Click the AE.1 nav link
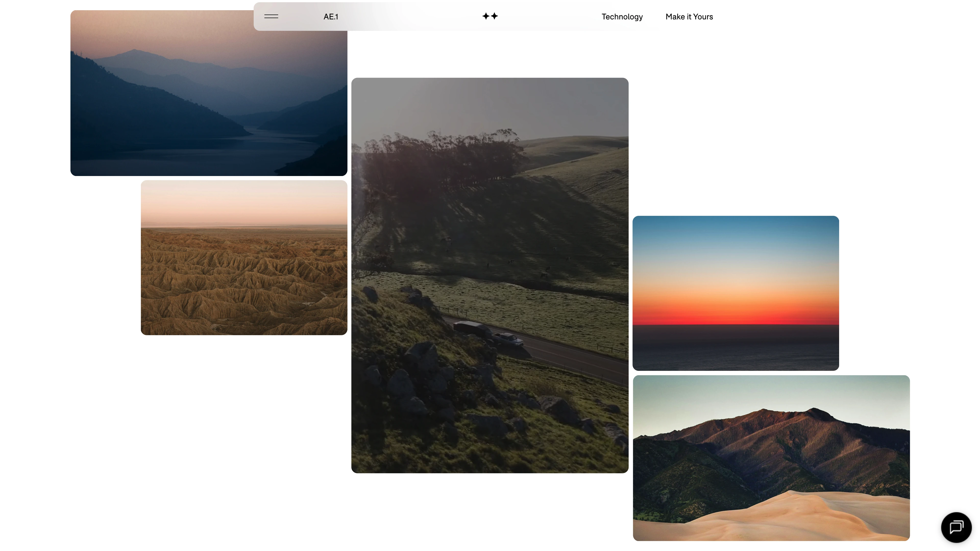The height and width of the screenshot is (551, 980). pos(330,17)
